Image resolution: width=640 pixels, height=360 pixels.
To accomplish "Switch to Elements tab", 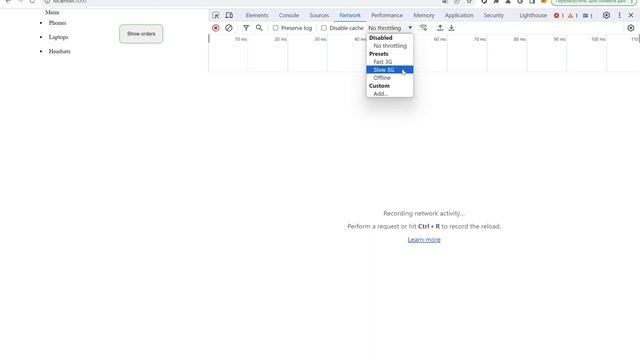I will 257,16.
